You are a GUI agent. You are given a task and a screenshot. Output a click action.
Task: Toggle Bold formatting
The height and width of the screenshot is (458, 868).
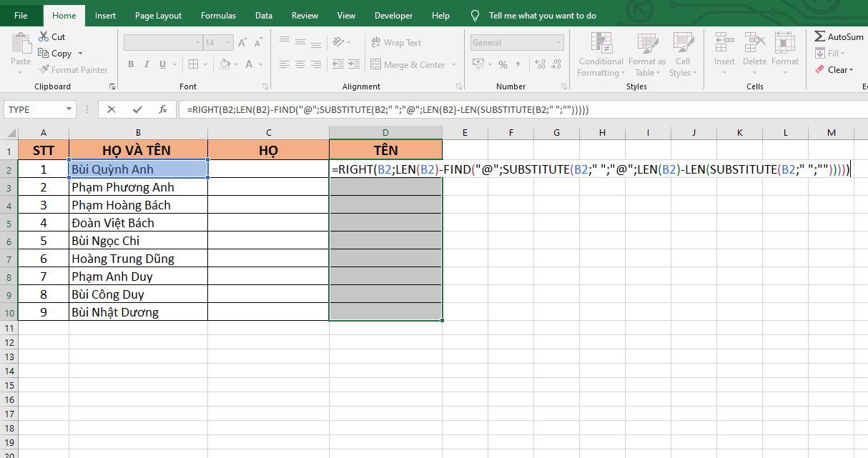click(131, 64)
